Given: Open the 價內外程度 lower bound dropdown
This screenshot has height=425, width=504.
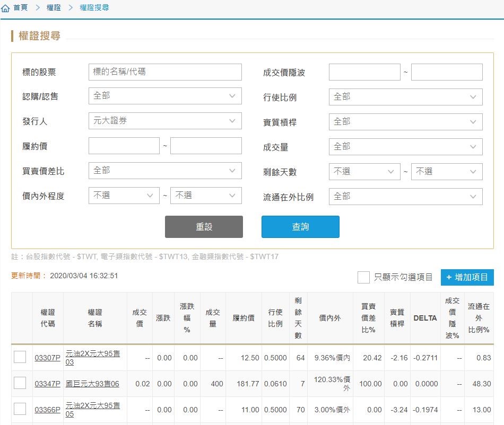Looking at the screenshot, I should click(124, 196).
